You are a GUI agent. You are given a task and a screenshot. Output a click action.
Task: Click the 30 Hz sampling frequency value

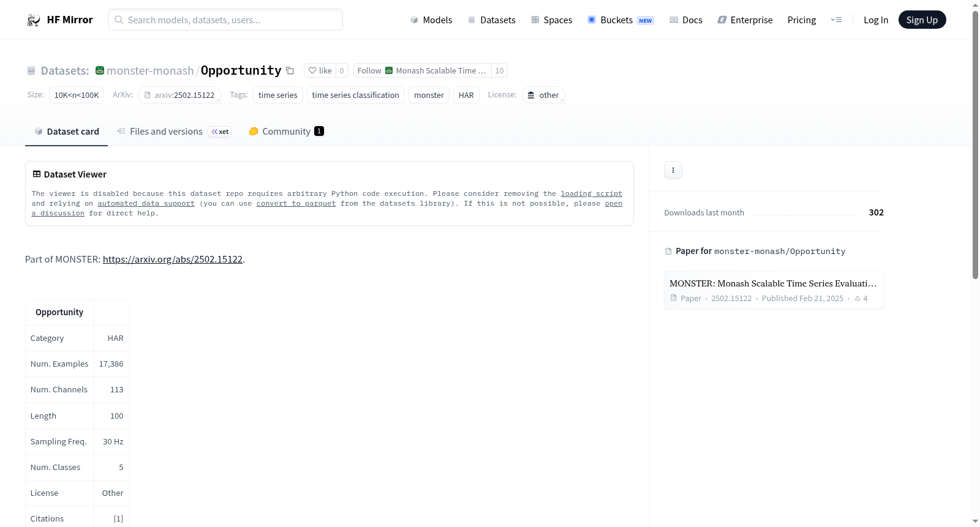[113, 442]
